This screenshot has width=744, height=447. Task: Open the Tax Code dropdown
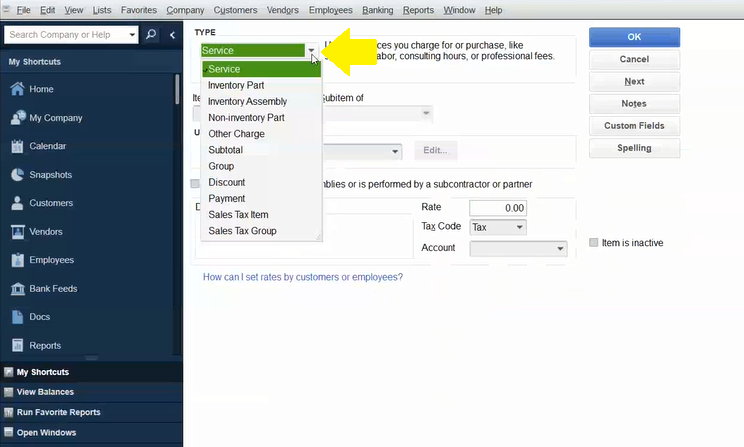coord(520,227)
